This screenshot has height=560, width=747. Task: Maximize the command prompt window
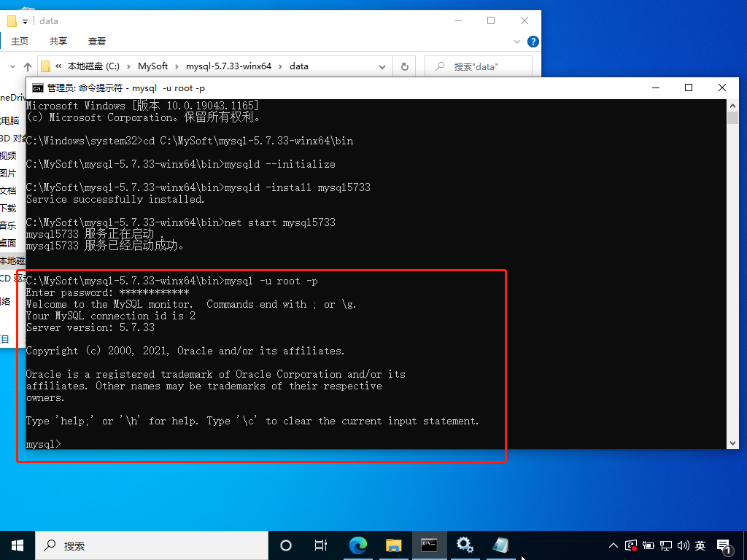689,87
